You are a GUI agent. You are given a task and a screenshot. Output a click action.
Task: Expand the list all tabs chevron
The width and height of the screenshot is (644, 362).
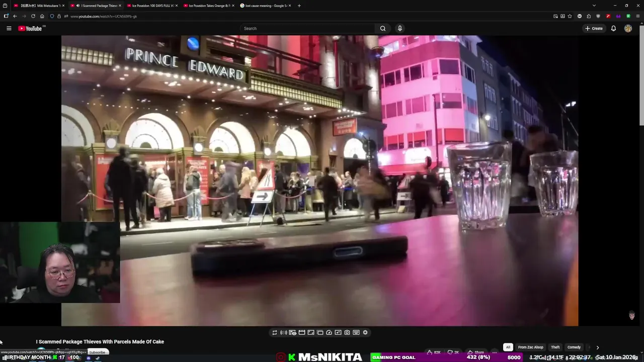[x=594, y=6]
